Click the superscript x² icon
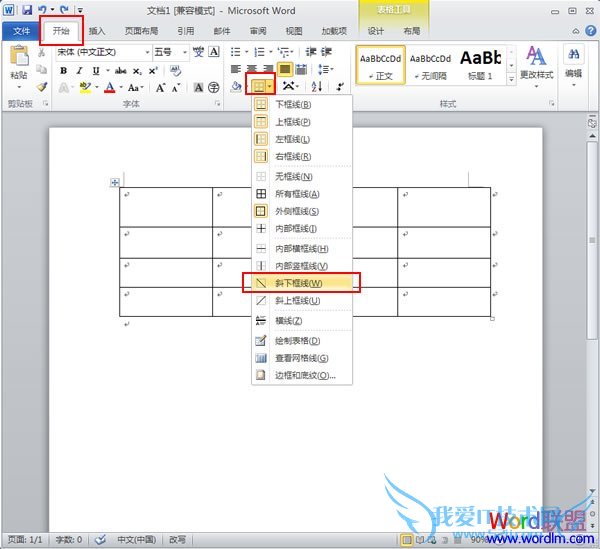 [153, 71]
